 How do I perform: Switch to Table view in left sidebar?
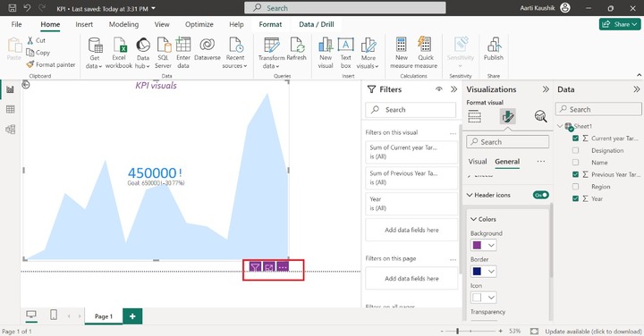[x=10, y=109]
